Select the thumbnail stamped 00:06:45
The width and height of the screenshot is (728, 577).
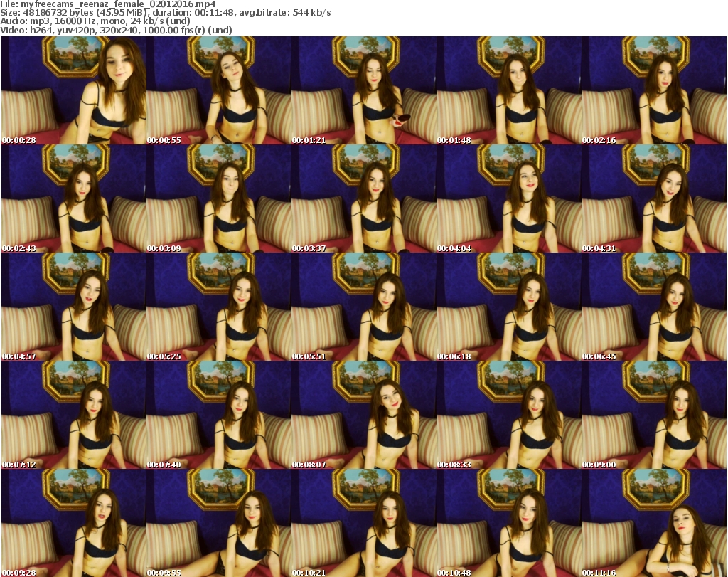pos(654,307)
